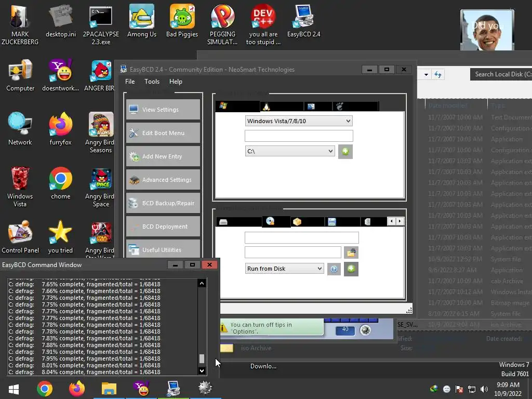Select 2PACALYPSE 2.3.exe desktop icon
Image resolution: width=532 pixels, height=399 pixels.
click(x=101, y=24)
